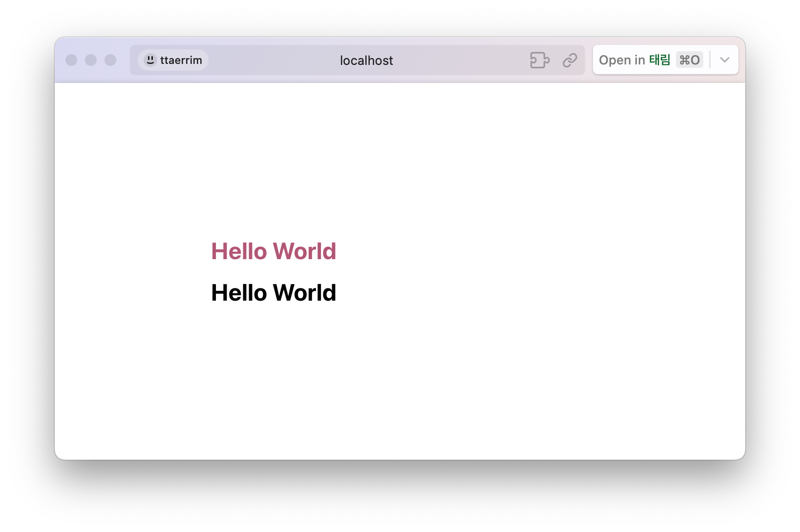Click the localhost address text
This screenshot has height=532, width=800.
[x=366, y=61]
